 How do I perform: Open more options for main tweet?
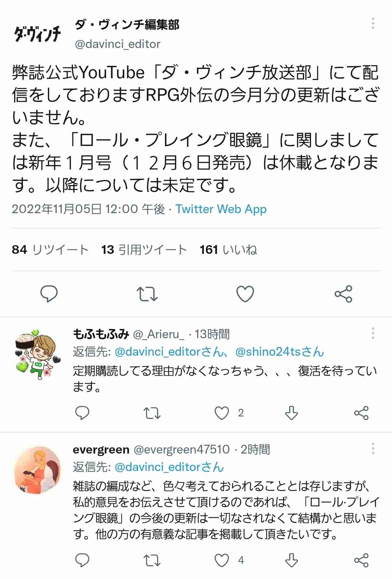[x=373, y=23]
